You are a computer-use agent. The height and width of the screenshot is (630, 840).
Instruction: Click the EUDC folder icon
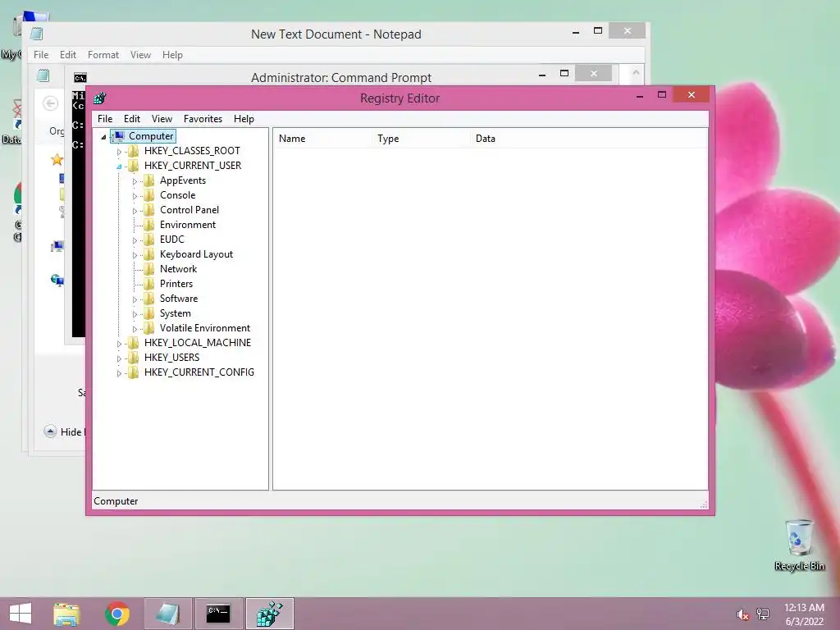(149, 240)
